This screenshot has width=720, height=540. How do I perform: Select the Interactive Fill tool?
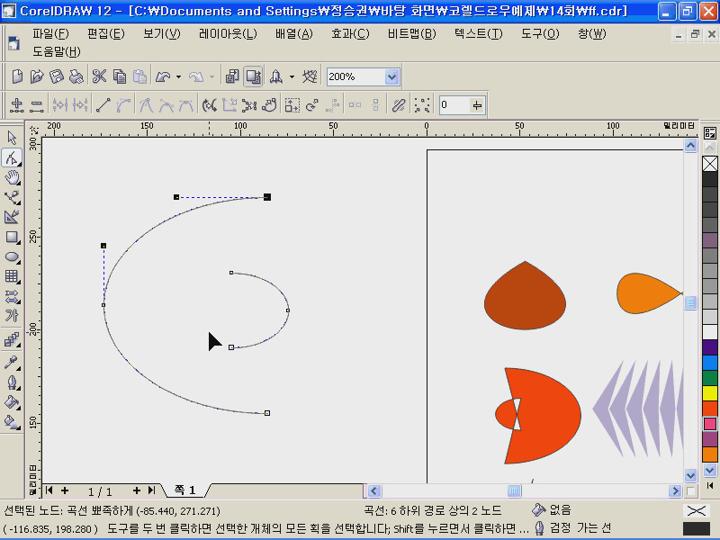click(x=12, y=422)
